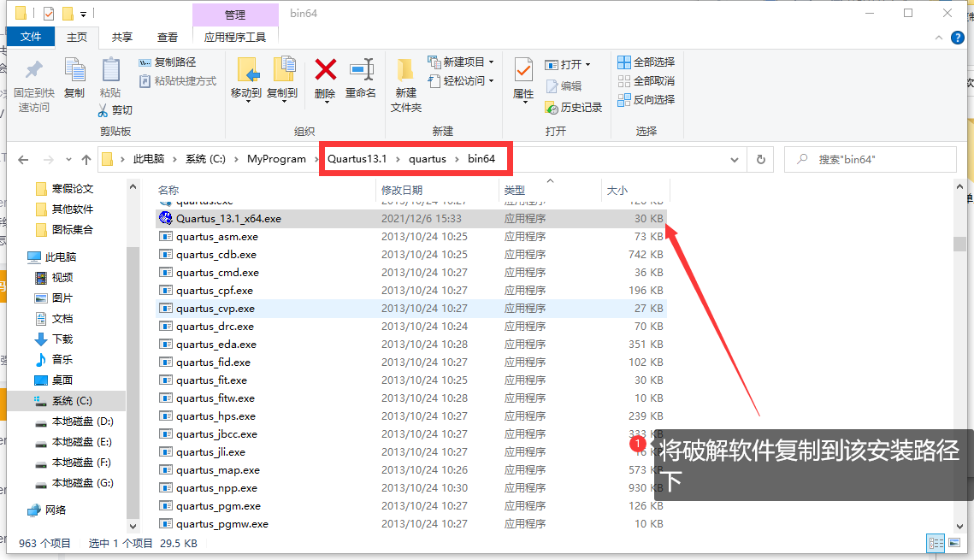Open the New Item (新建项目) dropdown
Image resolution: width=974 pixels, height=560 pixels.
[x=461, y=62]
